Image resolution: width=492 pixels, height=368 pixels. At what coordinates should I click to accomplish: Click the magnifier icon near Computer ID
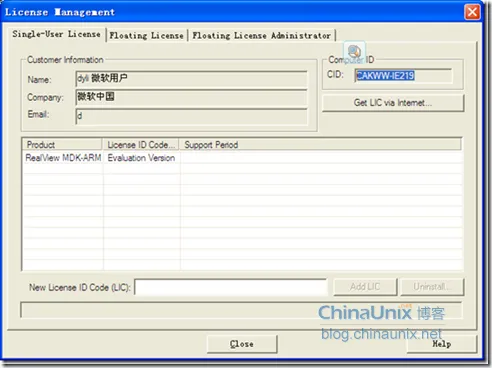(354, 52)
